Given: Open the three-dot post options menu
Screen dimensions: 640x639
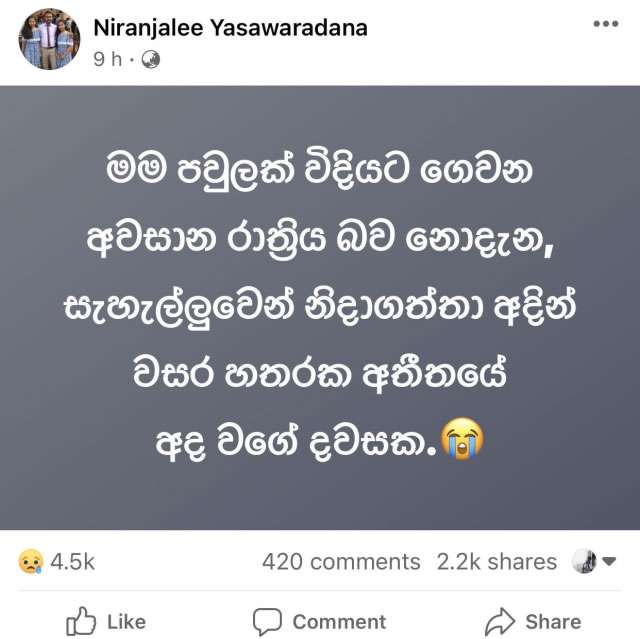Looking at the screenshot, I should tap(606, 24).
